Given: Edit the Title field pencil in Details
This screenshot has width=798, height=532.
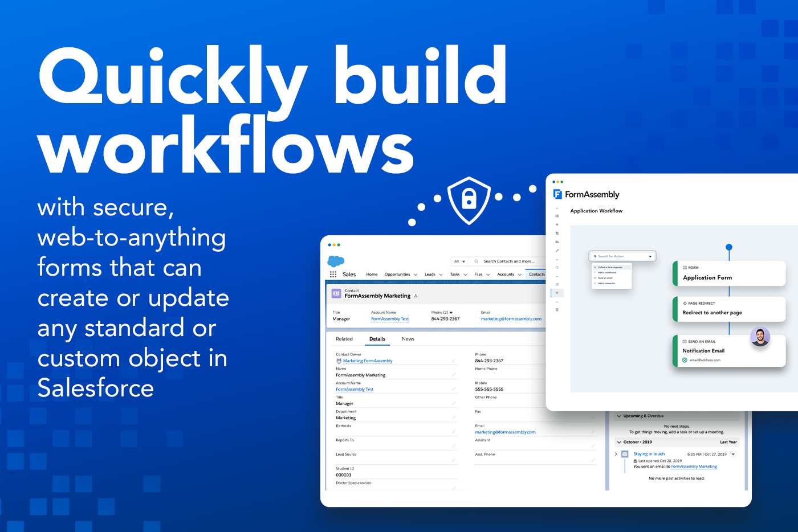Looking at the screenshot, I should tap(454, 403).
